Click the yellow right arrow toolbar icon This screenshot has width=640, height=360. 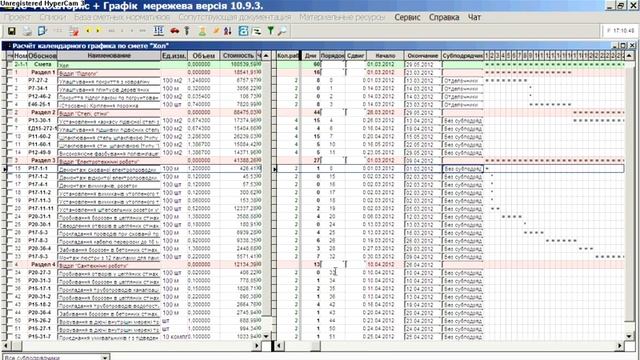98,31
